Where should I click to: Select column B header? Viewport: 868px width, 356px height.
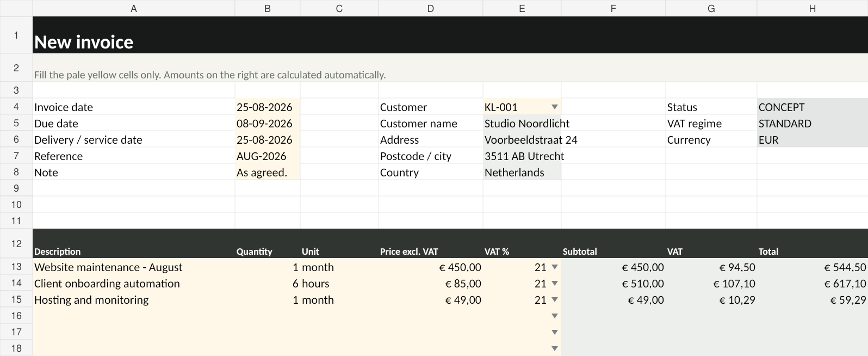pos(268,8)
